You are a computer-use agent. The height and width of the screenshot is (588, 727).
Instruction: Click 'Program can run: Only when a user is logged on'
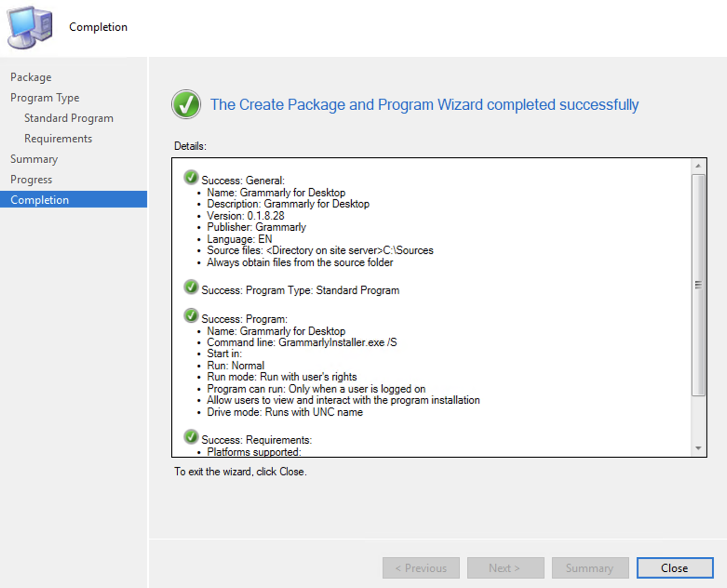316,389
